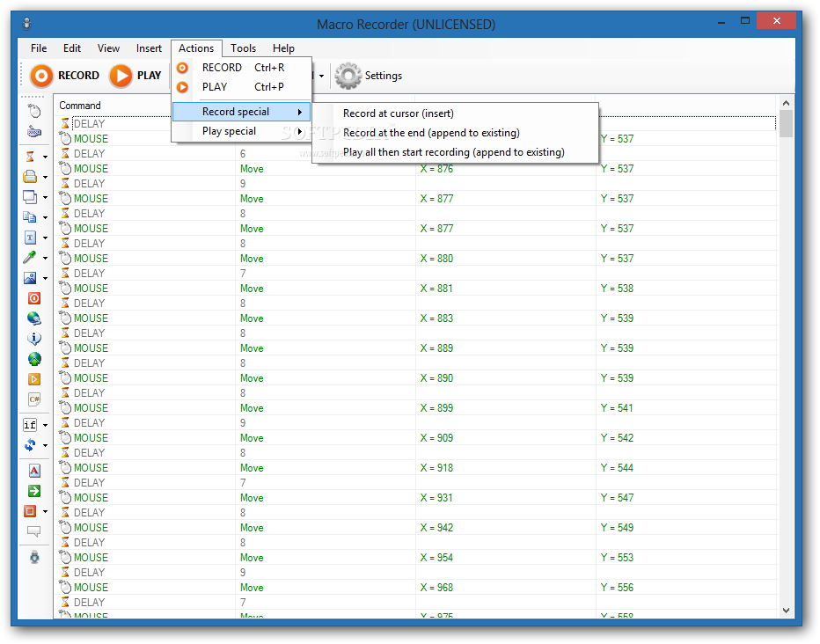
Task: Click the blue loop repeat arrows icon
Action: coord(30,445)
